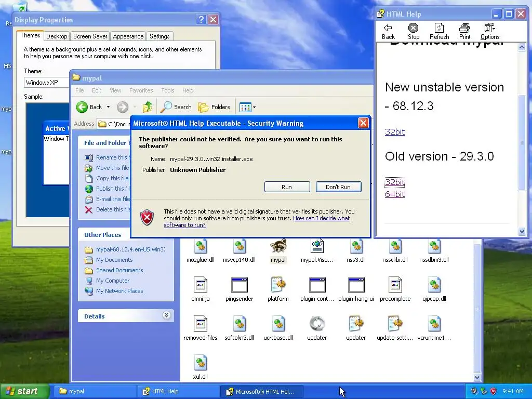Open the Options menu in HTML Help

[489, 32]
